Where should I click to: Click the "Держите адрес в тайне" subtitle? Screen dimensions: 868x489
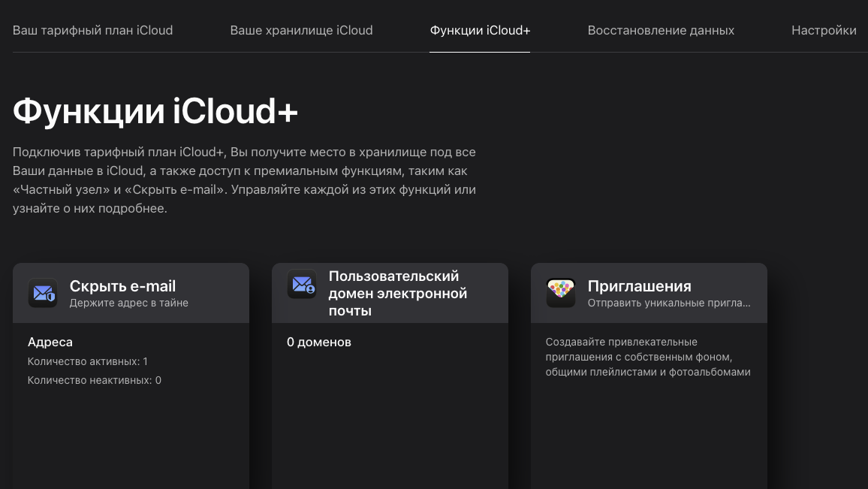[129, 303]
